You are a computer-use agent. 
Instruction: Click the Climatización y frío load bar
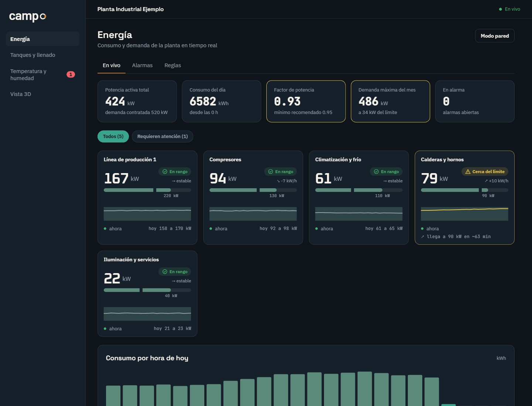[x=359, y=190]
